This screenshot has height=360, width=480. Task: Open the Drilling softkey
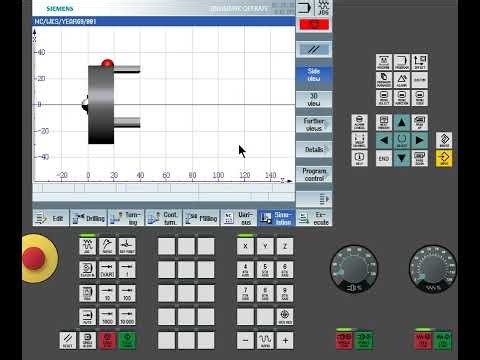pyautogui.click(x=89, y=218)
